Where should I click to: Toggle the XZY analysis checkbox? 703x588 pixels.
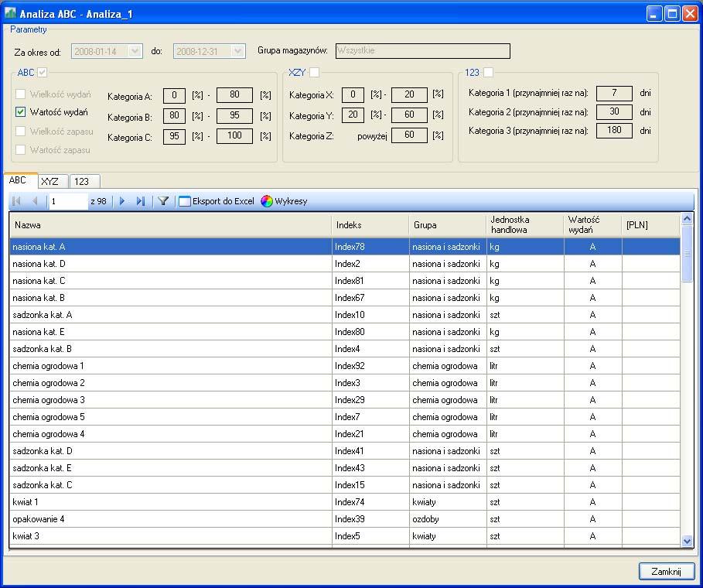pyautogui.click(x=315, y=72)
